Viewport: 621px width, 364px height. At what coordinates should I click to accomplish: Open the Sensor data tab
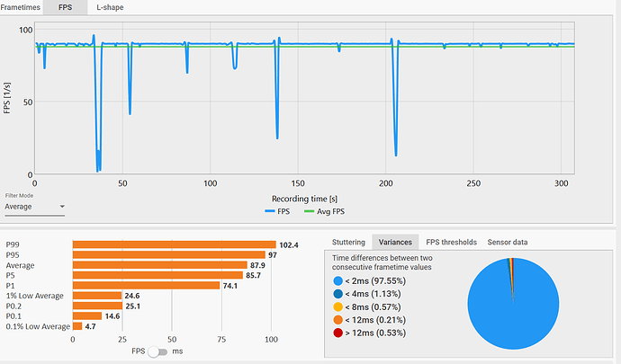(508, 243)
